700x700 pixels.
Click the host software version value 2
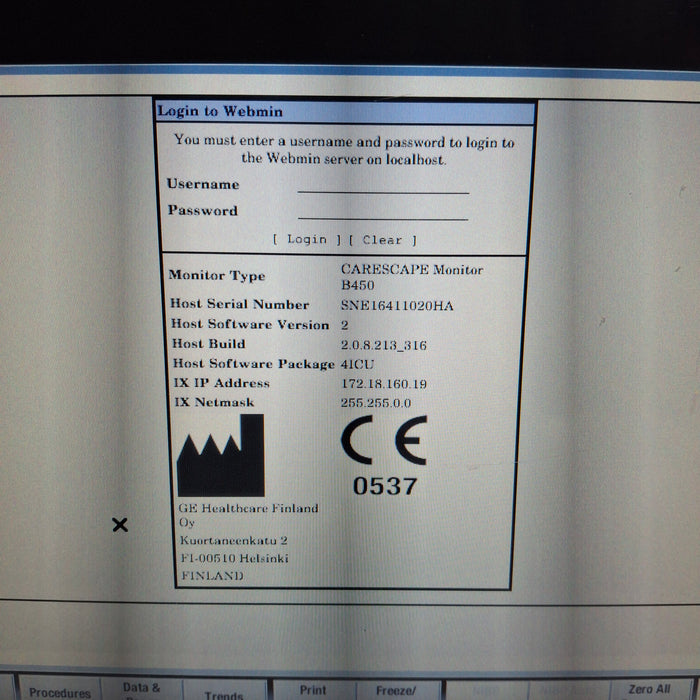coord(345,325)
